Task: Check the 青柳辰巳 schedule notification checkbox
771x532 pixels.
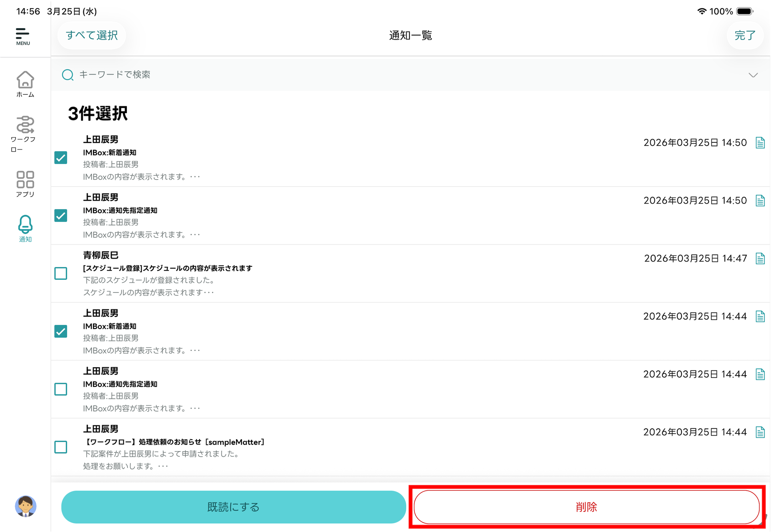Action: tap(61, 273)
